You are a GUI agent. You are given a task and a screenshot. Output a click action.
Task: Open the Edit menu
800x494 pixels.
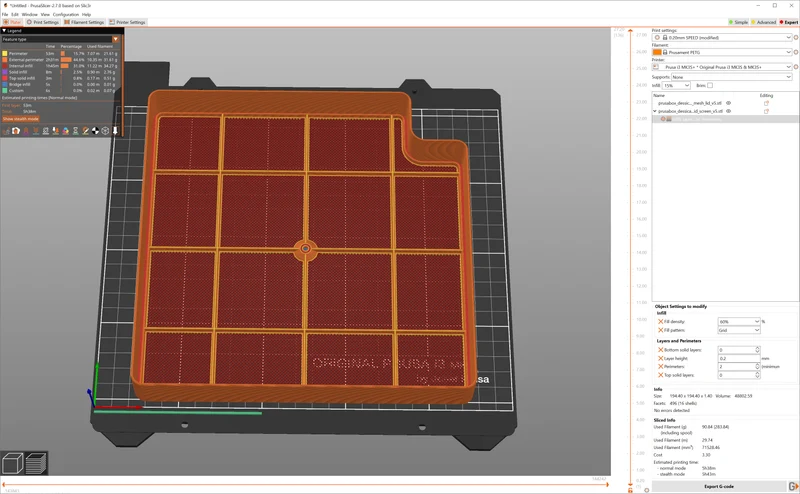15,14
